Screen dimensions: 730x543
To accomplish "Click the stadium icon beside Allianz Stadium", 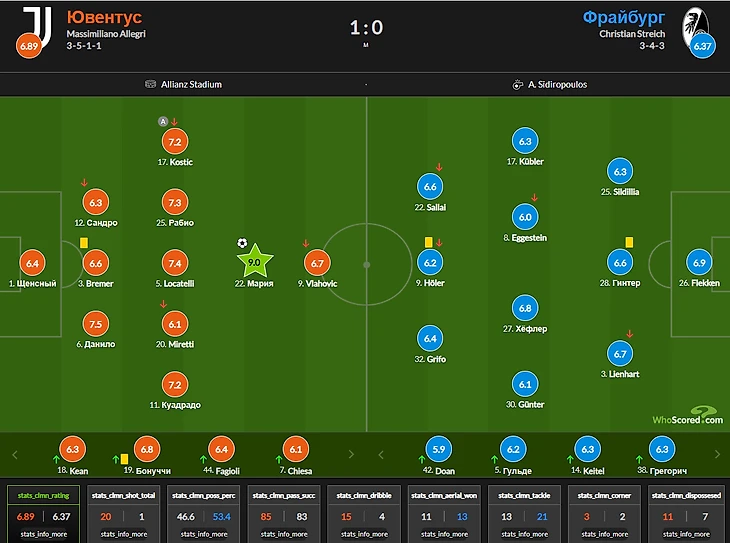I will click(x=150, y=85).
